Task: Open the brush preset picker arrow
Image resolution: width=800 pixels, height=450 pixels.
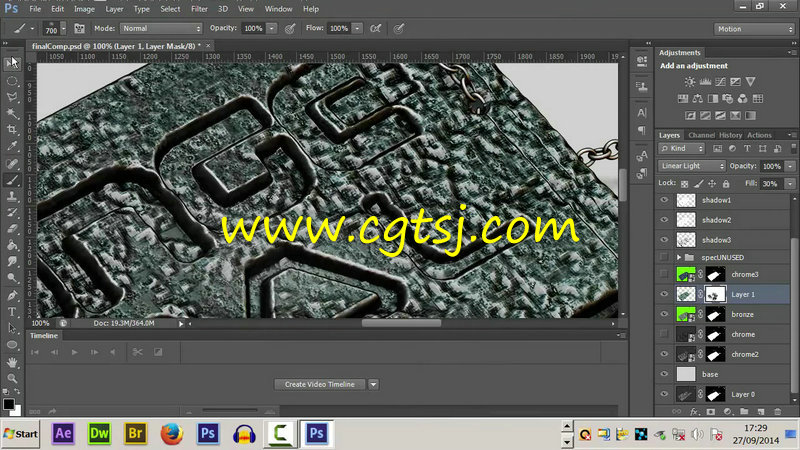Action: pyautogui.click(x=63, y=29)
